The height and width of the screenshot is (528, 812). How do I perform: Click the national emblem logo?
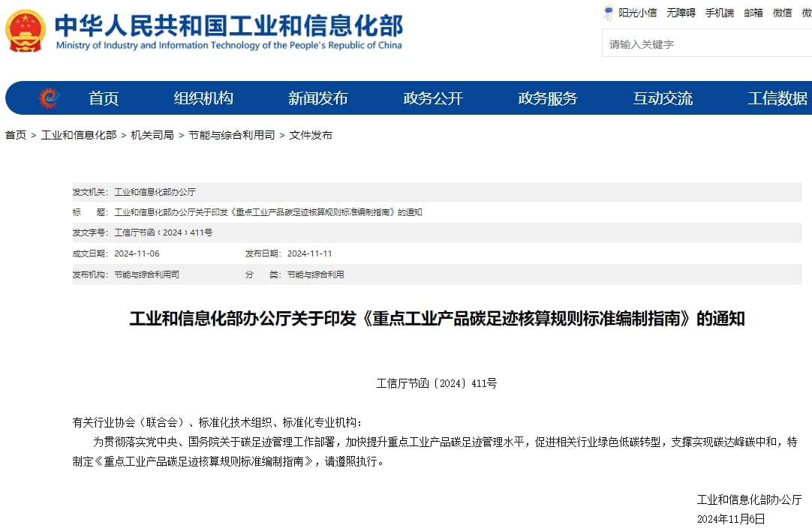point(26,31)
